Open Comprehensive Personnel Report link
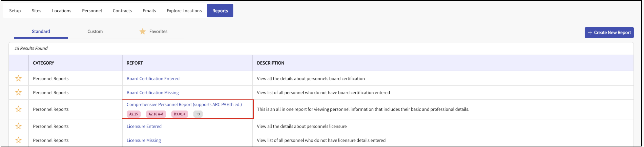The height and width of the screenshot is (147, 644). coord(184,105)
